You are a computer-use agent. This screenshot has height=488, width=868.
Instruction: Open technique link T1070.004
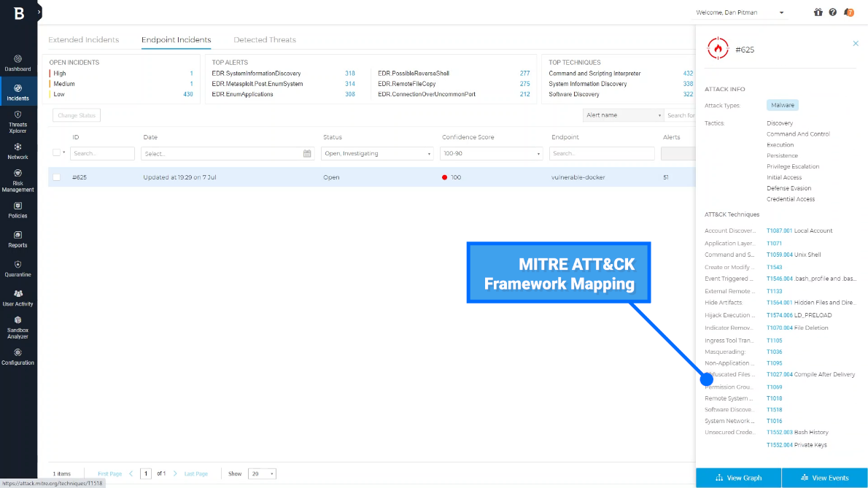click(x=780, y=328)
